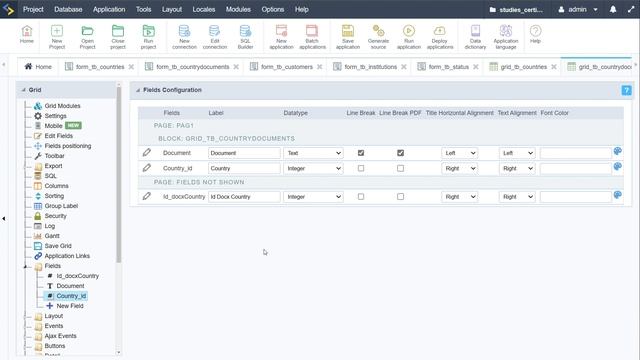Screen dimensions: 640x360
Task: Add a New connection from toolbar
Action: [x=184, y=37]
